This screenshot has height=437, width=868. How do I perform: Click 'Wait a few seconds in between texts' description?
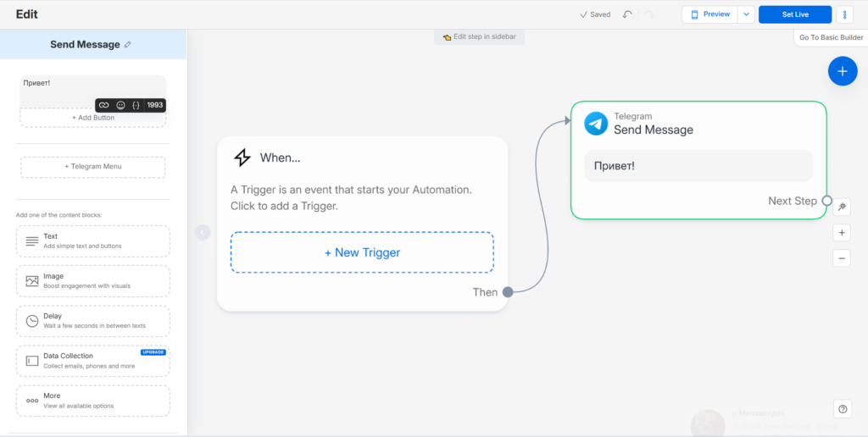(x=95, y=326)
